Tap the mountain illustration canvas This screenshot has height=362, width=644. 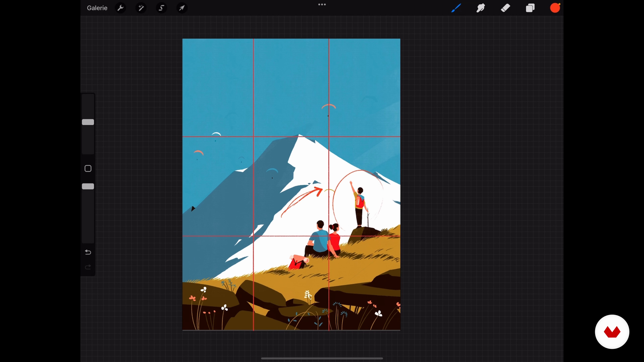[291, 184]
